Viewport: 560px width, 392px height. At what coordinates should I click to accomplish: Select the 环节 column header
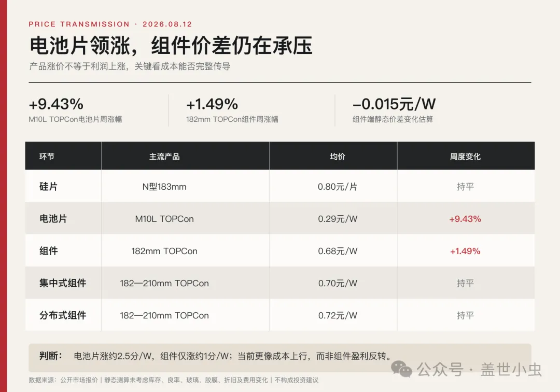(47, 157)
